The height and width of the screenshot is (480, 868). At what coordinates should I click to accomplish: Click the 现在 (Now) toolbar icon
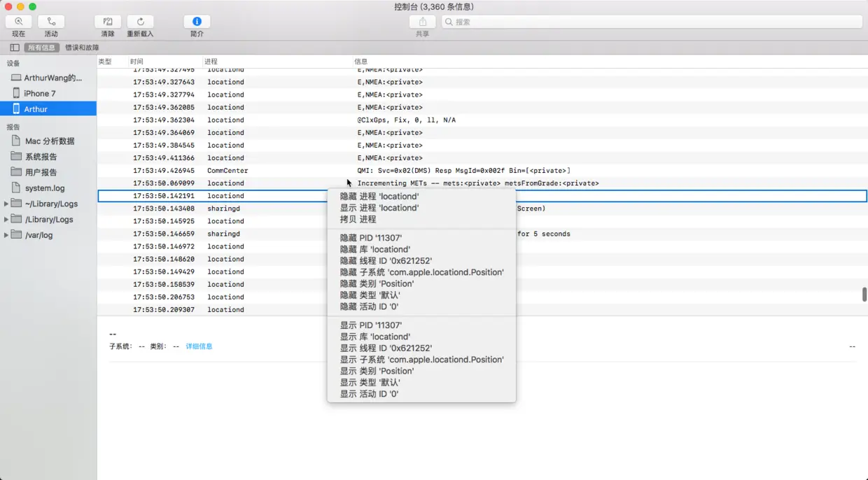(x=19, y=22)
